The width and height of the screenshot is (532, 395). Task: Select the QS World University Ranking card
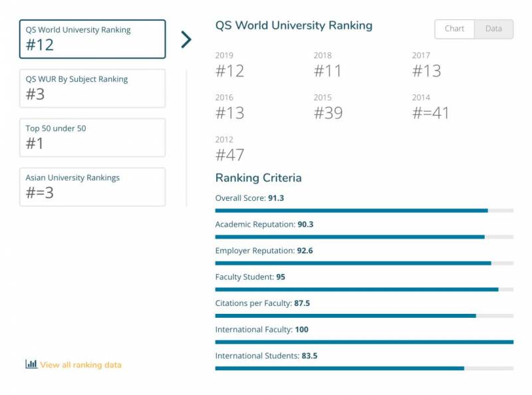92,39
